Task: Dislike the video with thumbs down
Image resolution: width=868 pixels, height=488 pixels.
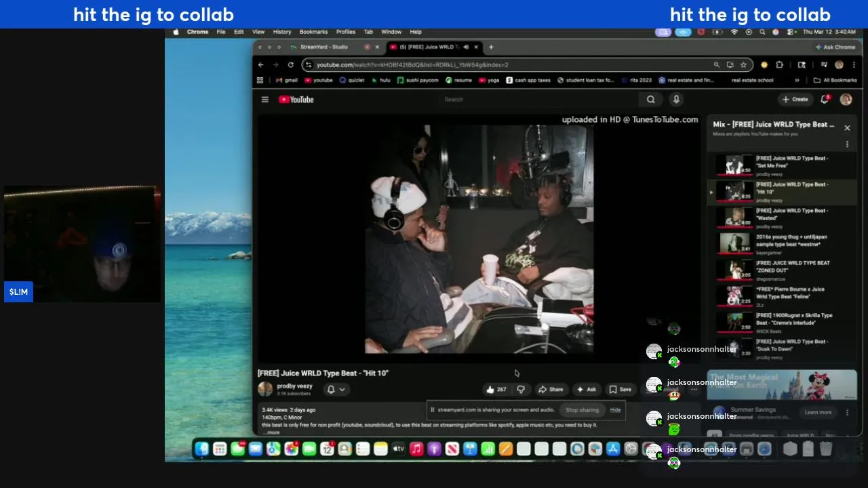Action: [x=521, y=390]
